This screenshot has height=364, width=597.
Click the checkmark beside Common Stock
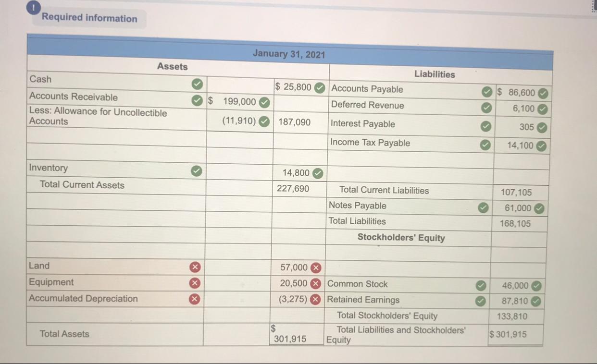tap(481, 285)
